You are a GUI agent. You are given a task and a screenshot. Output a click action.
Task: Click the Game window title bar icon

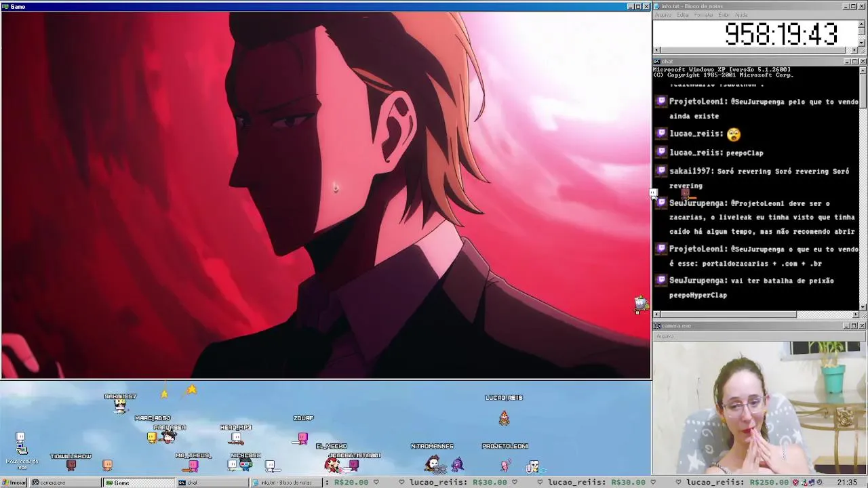[5, 6]
